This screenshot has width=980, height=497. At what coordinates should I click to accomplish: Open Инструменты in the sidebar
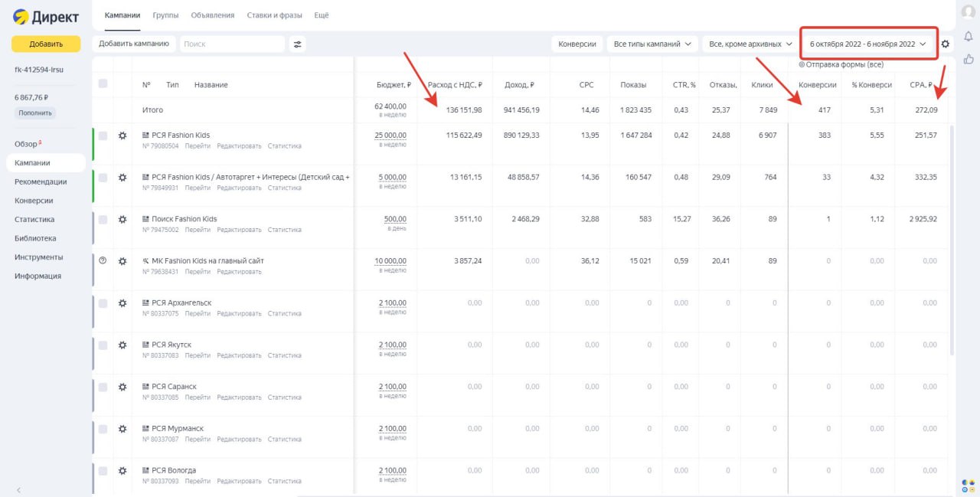coord(38,257)
